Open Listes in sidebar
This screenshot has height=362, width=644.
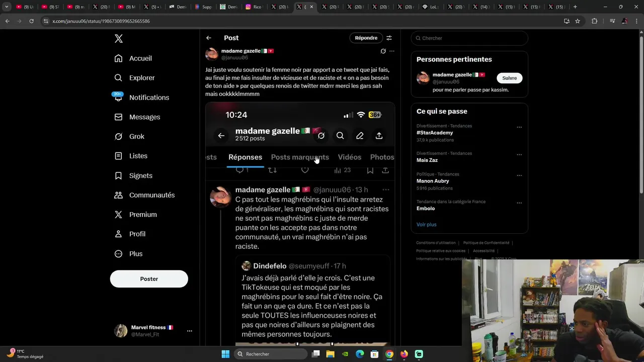click(x=131, y=156)
